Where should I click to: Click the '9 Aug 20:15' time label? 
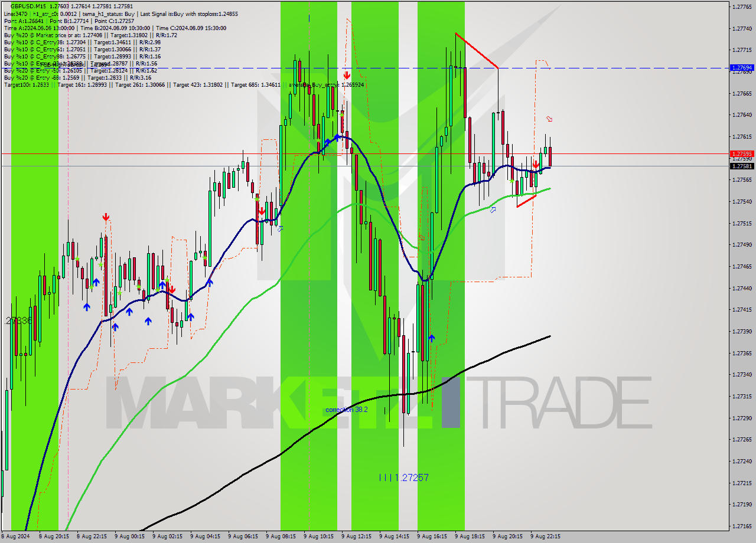[507, 537]
